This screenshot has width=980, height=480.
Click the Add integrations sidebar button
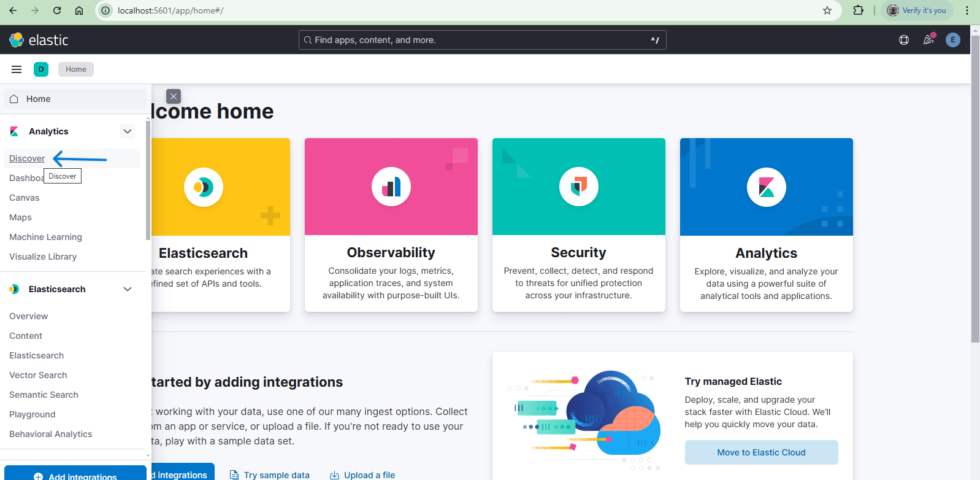pyautogui.click(x=75, y=473)
